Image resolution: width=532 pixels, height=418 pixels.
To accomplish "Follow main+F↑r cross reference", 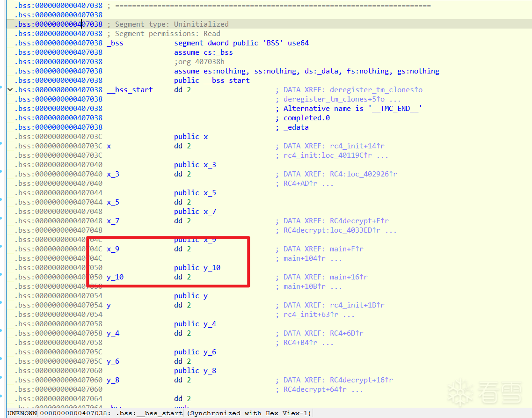I will [x=346, y=249].
